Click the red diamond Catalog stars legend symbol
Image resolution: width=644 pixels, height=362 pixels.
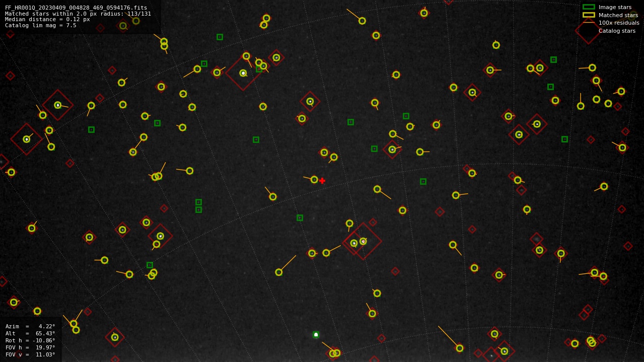[x=589, y=30]
